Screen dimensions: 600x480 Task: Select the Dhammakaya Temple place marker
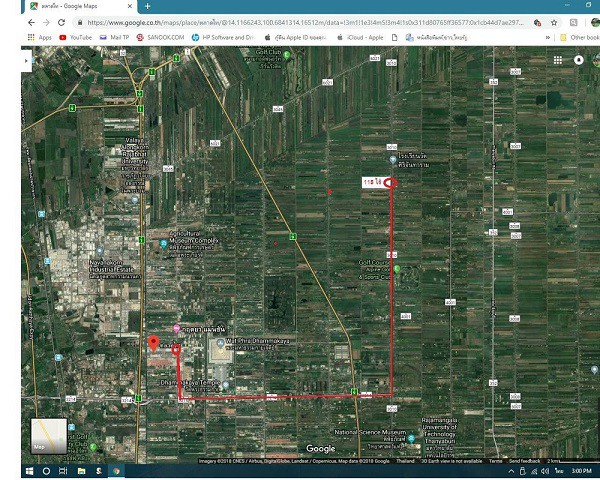226,385
